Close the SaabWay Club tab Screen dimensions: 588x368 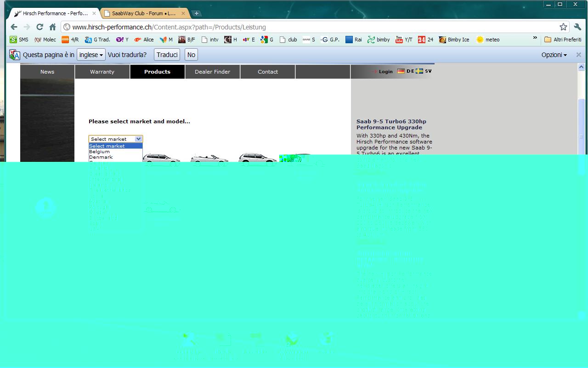183,13
